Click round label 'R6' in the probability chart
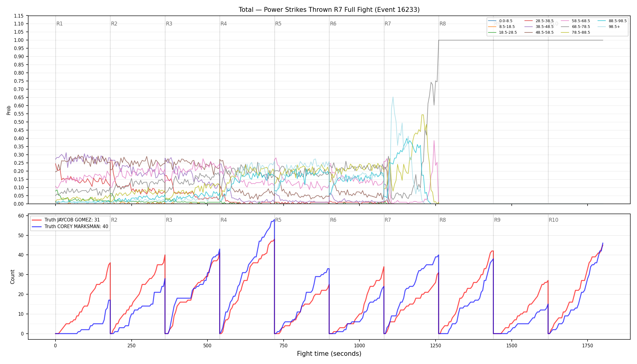637x364 pixels. [x=333, y=24]
